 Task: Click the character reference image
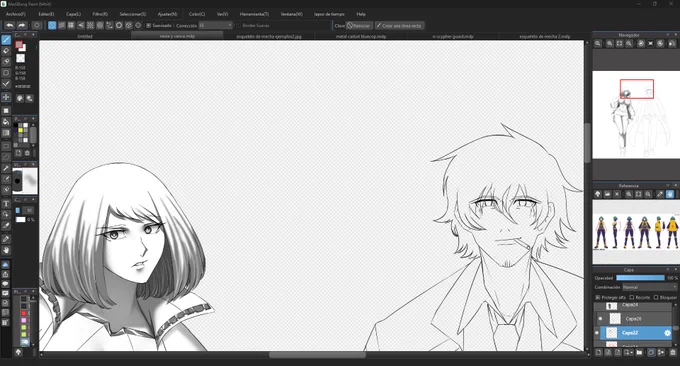(636, 232)
